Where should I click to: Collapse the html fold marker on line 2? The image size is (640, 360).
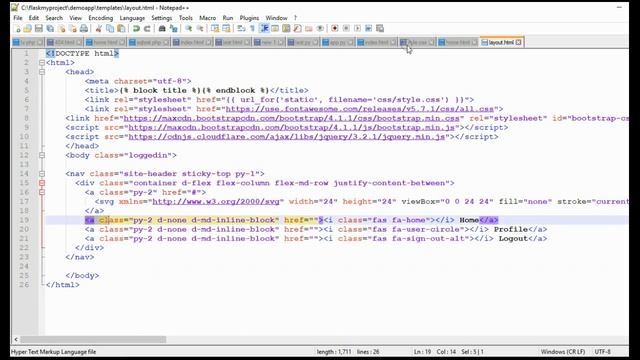pyautogui.click(x=42, y=63)
